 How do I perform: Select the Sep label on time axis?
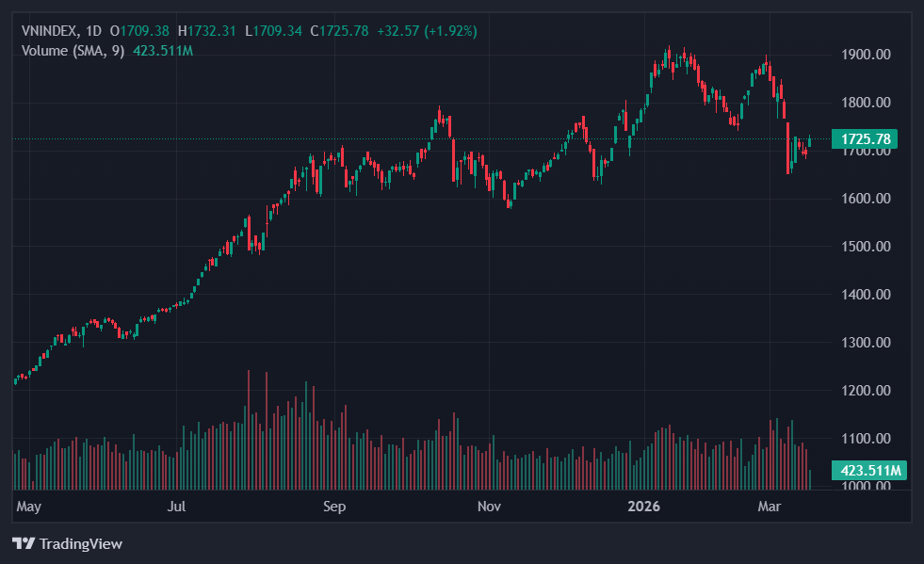click(334, 508)
